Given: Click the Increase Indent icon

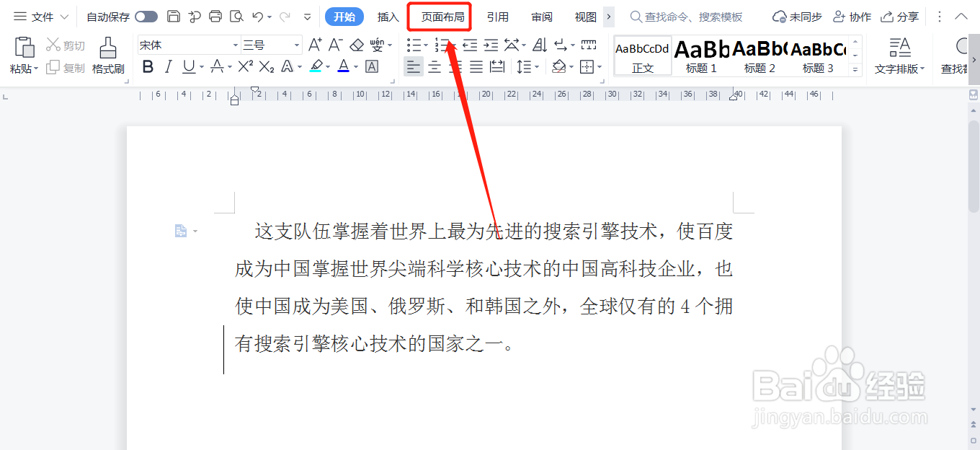Looking at the screenshot, I should click(491, 45).
